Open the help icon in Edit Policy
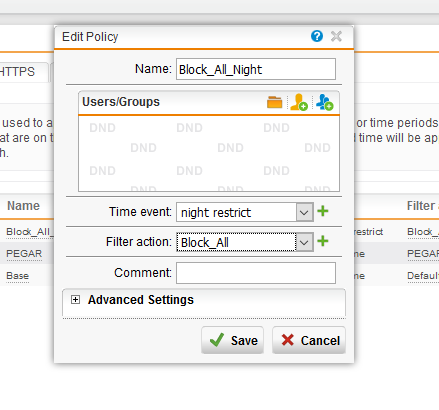 pos(317,36)
